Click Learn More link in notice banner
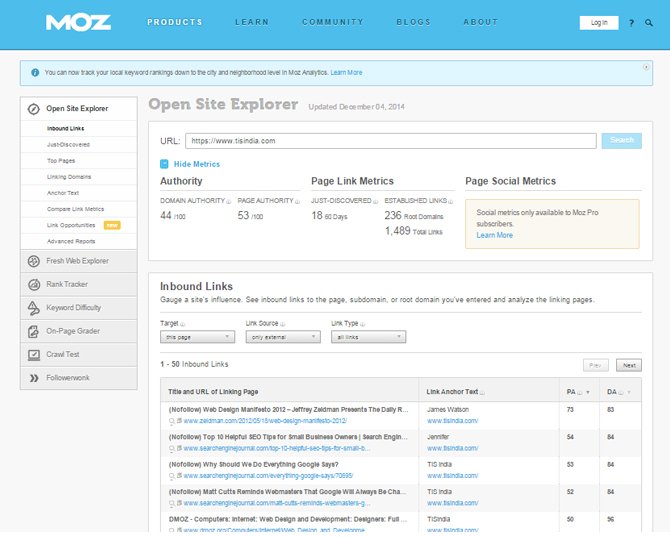 pyautogui.click(x=346, y=73)
